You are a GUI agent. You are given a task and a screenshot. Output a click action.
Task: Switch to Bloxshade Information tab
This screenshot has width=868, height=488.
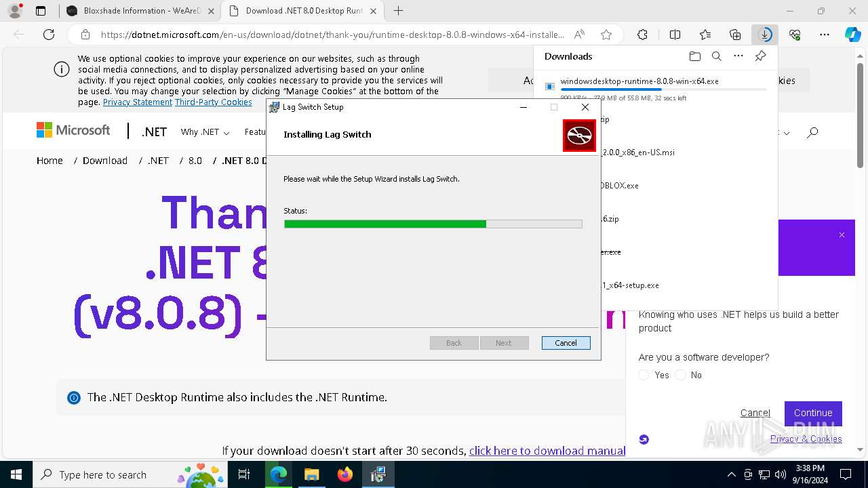click(140, 11)
